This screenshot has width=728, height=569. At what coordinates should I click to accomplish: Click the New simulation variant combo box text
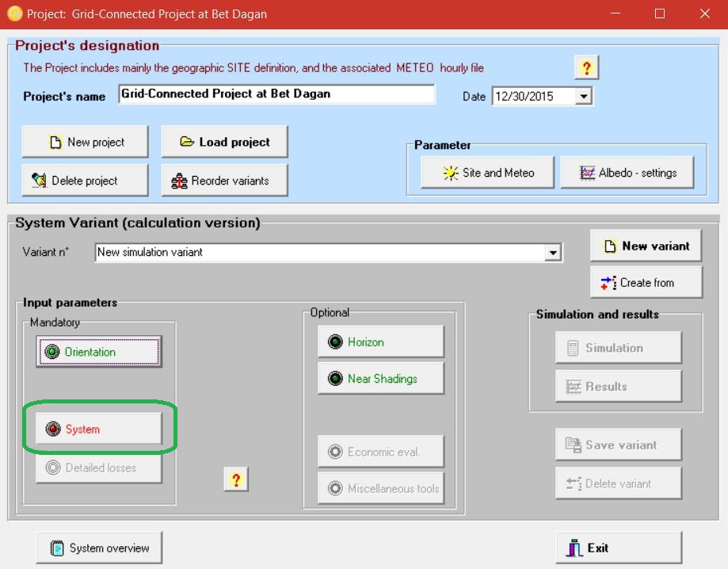click(x=151, y=252)
